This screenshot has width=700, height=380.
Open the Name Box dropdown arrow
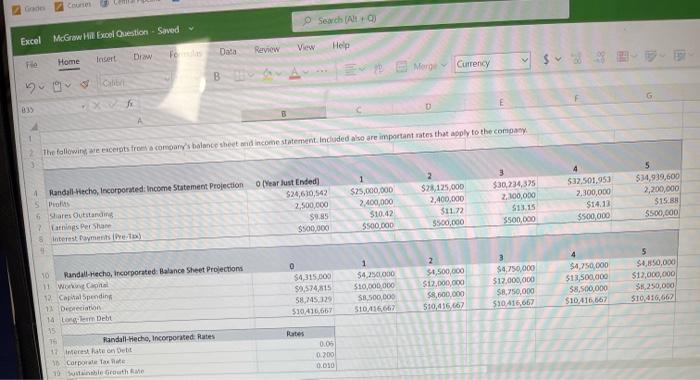click(83, 107)
